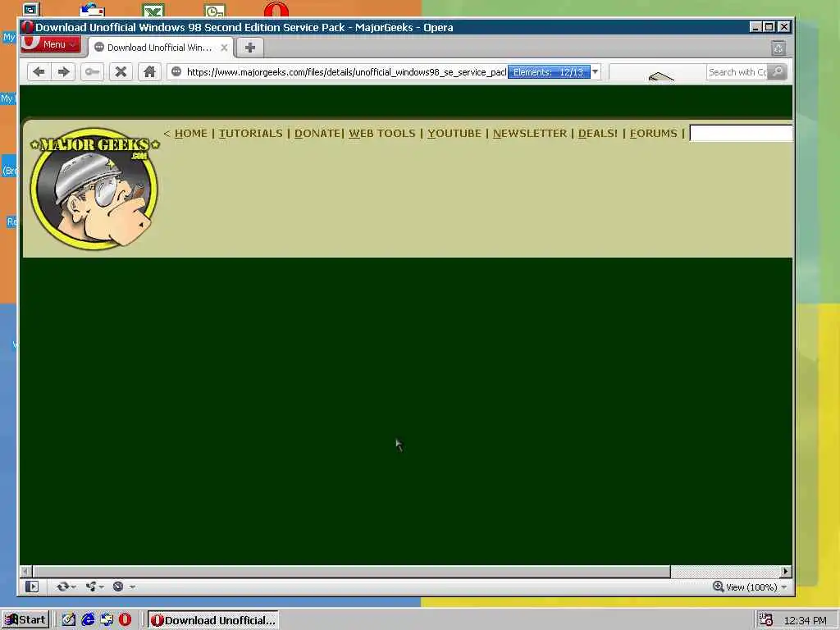Go to the Home page button
Screen dimensions: 840x630
tap(149, 72)
